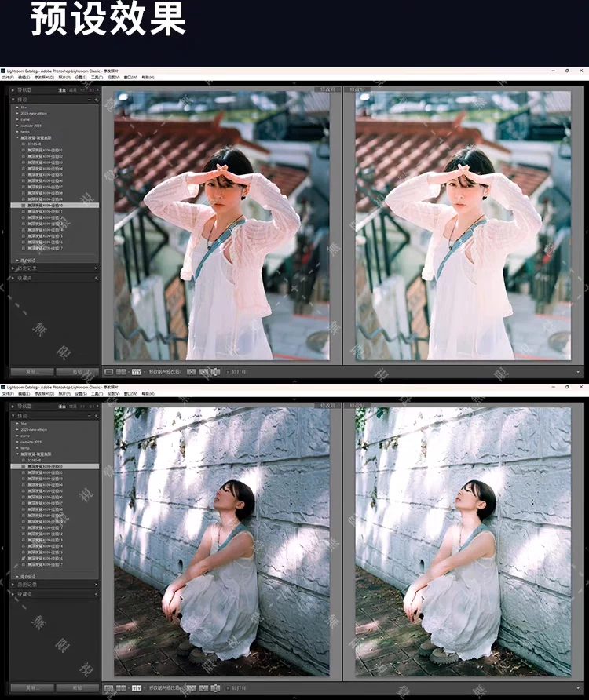Viewport: 589px width, 700px height.
Task: Click the after photo in the lower window
Action: (463, 541)
